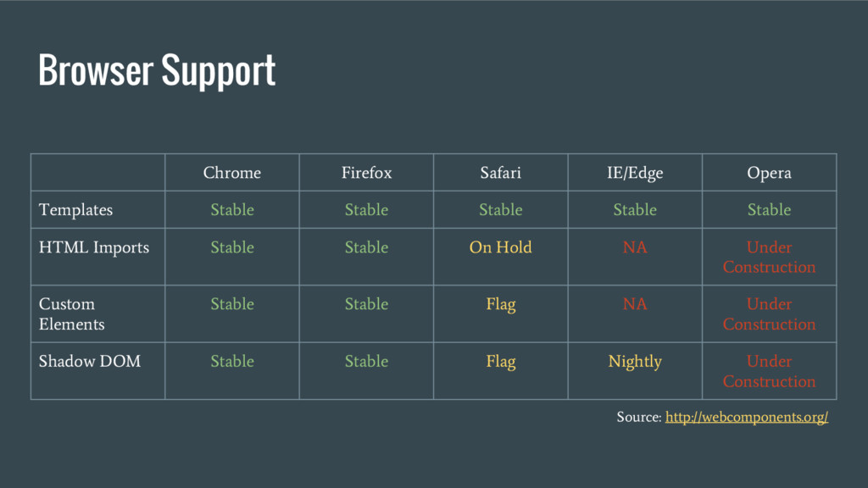This screenshot has height=488, width=868.
Task: Select the Opera column header
Action: (769, 174)
